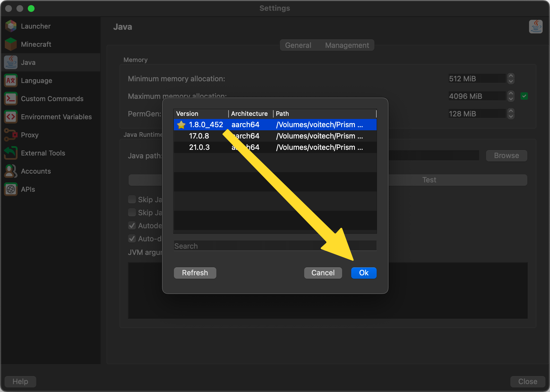
Task: Click the APIs sidebar icon
Action: [x=11, y=189]
